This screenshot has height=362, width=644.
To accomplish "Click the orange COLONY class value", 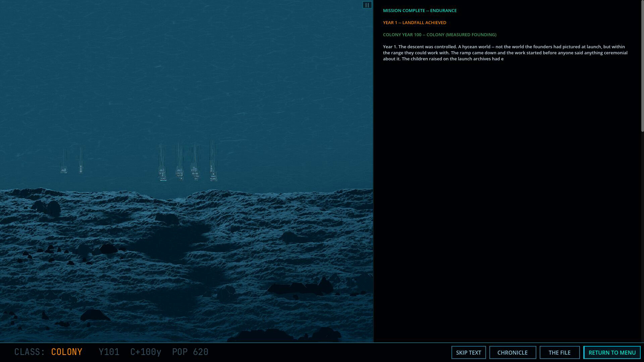I will point(67,352).
